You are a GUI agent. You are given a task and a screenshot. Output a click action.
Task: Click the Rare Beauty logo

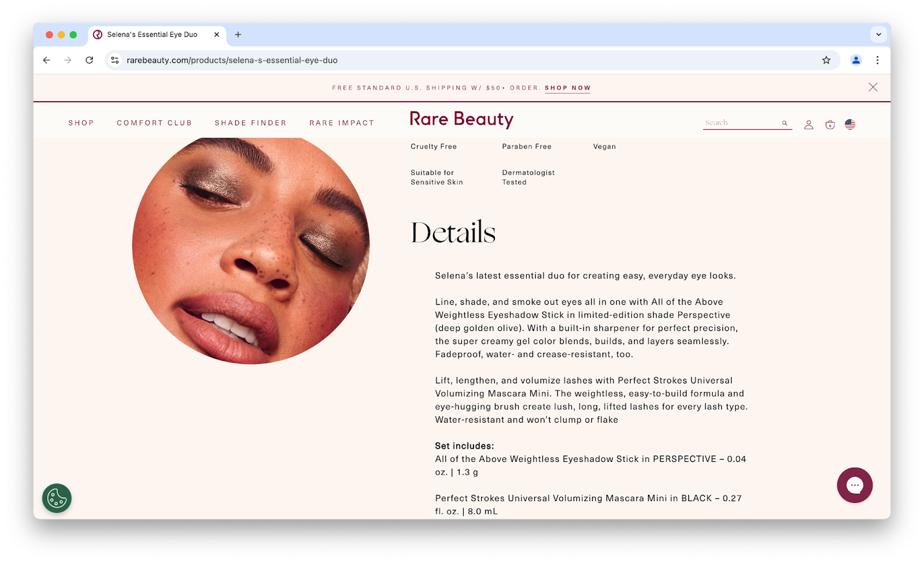click(461, 119)
